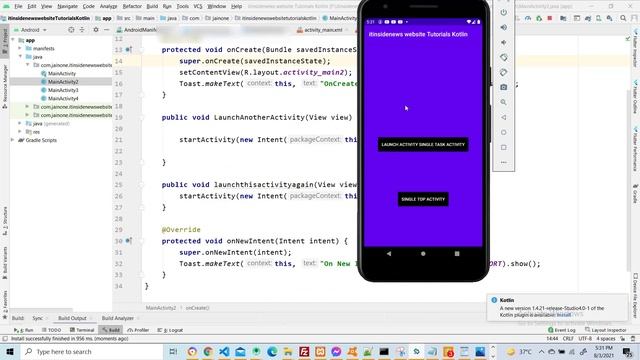
Task: Open Flutter Outline side panel
Action: tap(636, 97)
